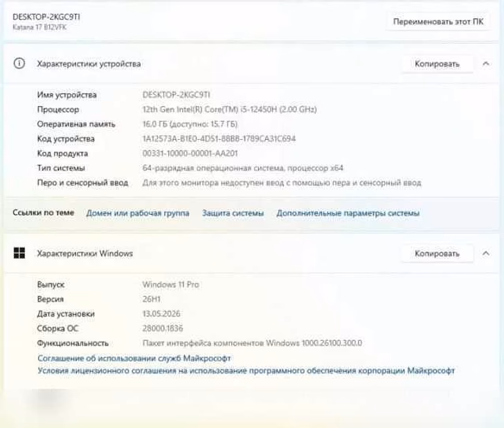Screen dimensions: 504x428
Task: Click the DESKTOP-2KGC9TI name in the page header
Action: 46,17
